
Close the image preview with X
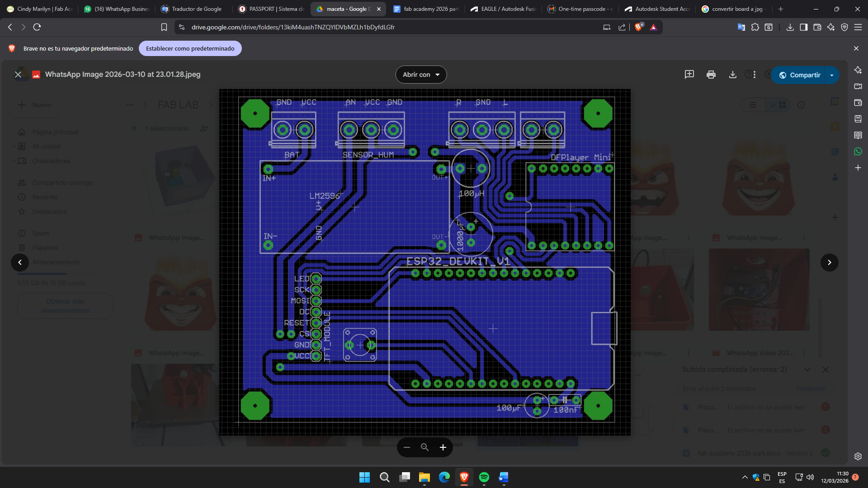pos(18,75)
